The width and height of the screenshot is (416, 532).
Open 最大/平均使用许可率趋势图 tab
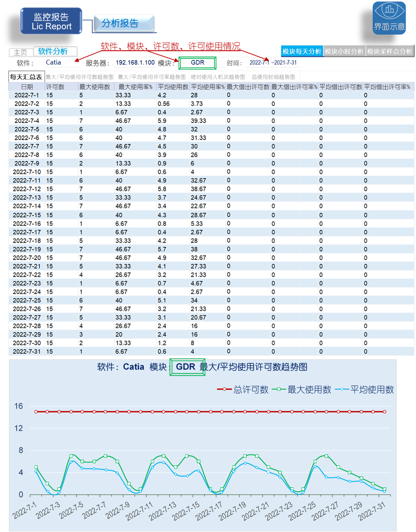coord(152,77)
